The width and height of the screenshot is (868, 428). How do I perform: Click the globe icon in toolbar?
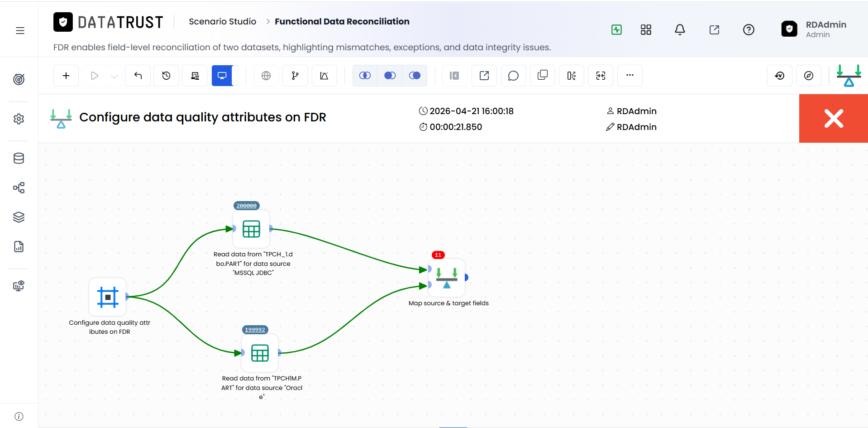tap(266, 76)
